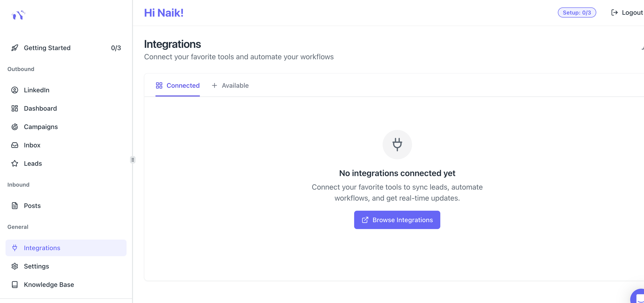This screenshot has width=644, height=303.
Task: Open LinkedIn via its profile icon
Action: coord(15,90)
